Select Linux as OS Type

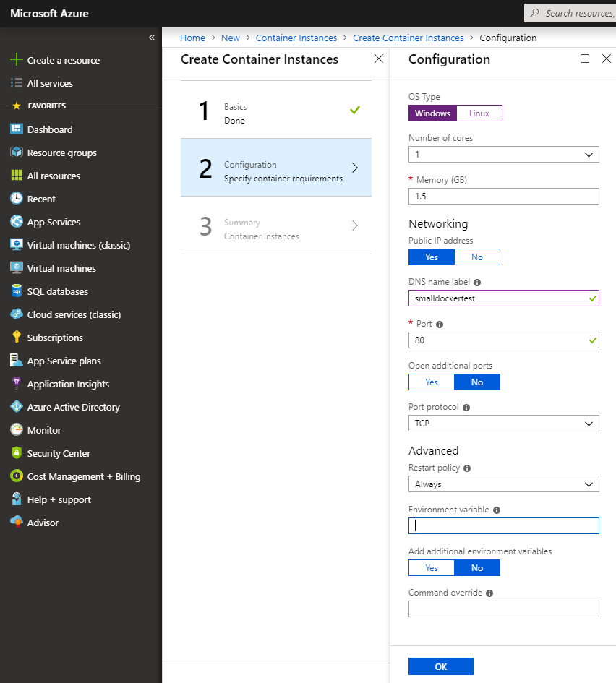point(479,113)
